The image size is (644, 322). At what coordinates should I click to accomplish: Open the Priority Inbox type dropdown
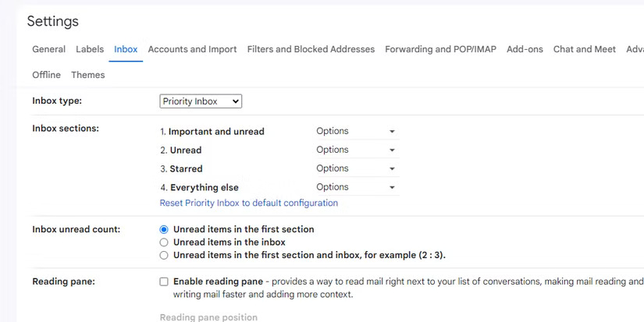[x=201, y=101]
